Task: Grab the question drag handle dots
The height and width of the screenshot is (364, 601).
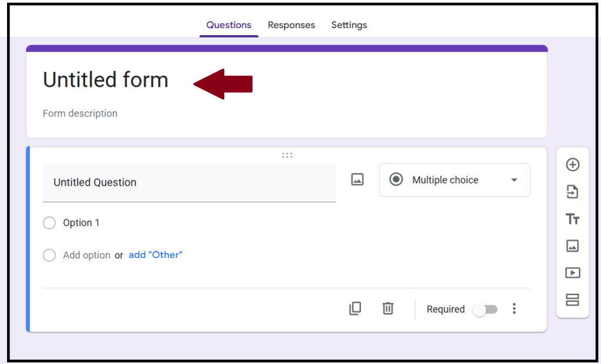Action: [x=287, y=155]
